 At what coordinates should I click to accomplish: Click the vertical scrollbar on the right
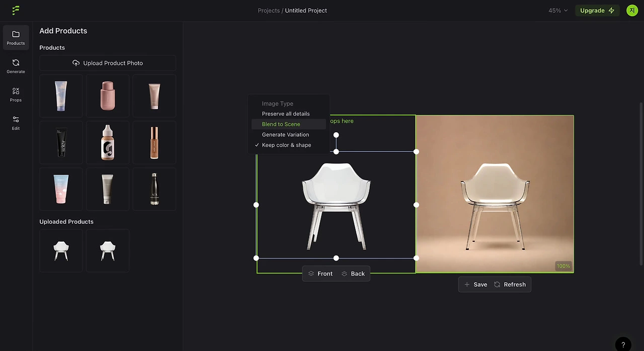point(641,184)
